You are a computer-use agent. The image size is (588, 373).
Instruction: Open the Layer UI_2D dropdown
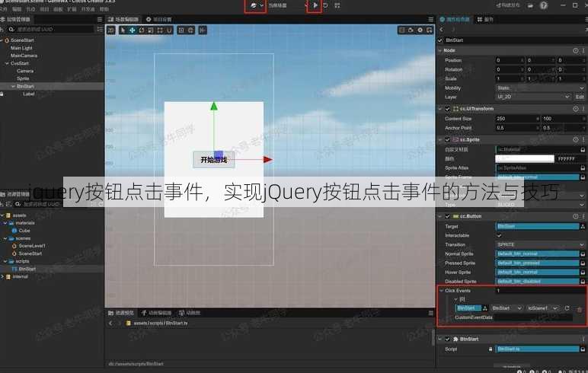(x=533, y=97)
